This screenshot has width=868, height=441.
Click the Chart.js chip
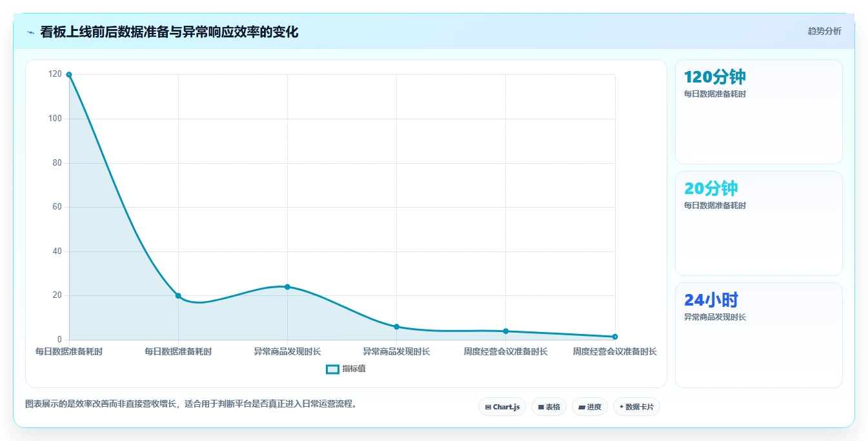click(x=502, y=407)
